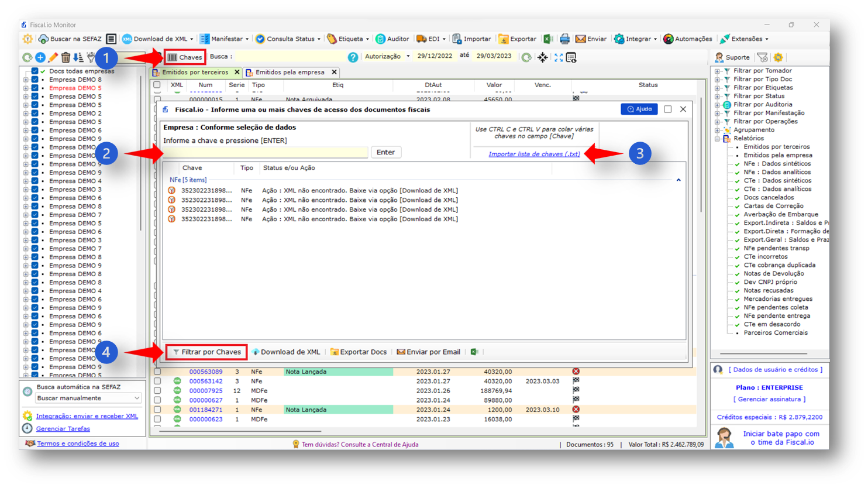Check row checkbox for document 000007925

tap(157, 391)
